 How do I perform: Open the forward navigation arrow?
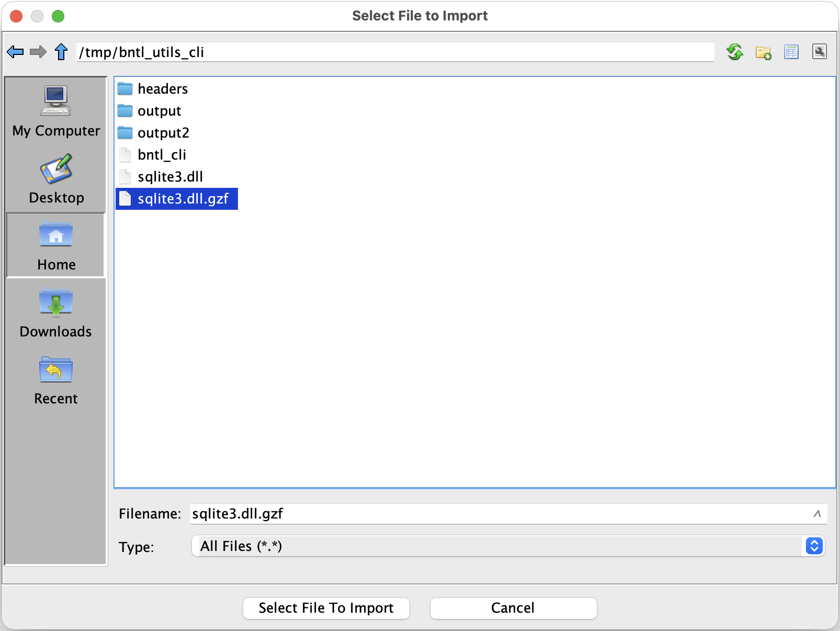(x=38, y=51)
